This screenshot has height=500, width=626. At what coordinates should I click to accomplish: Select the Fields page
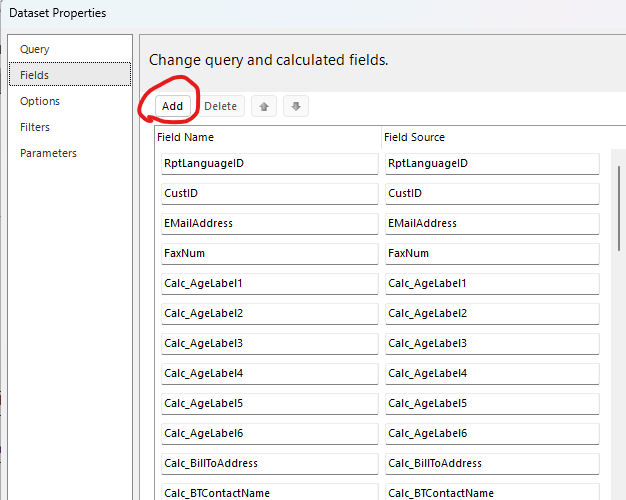click(x=34, y=75)
